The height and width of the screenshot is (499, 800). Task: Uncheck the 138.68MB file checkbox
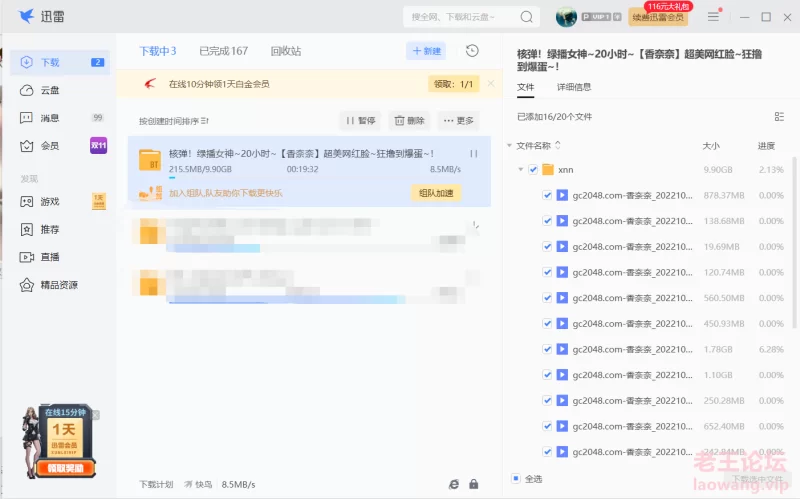(547, 221)
